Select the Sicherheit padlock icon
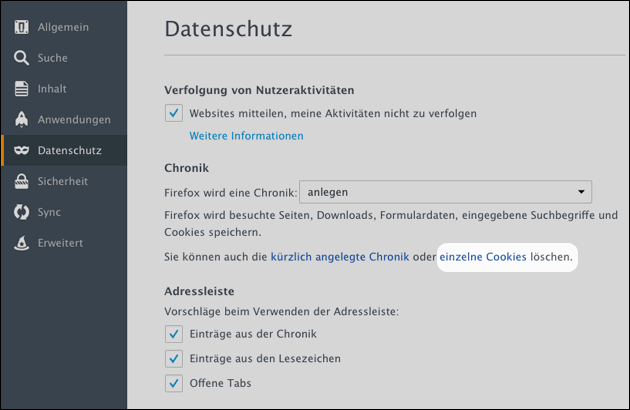Screen dimensions: 630x410 coord(21,182)
